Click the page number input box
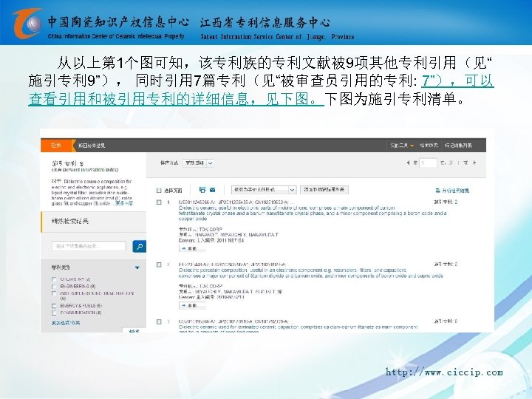Viewport: 532px width, 399px height. (428, 163)
